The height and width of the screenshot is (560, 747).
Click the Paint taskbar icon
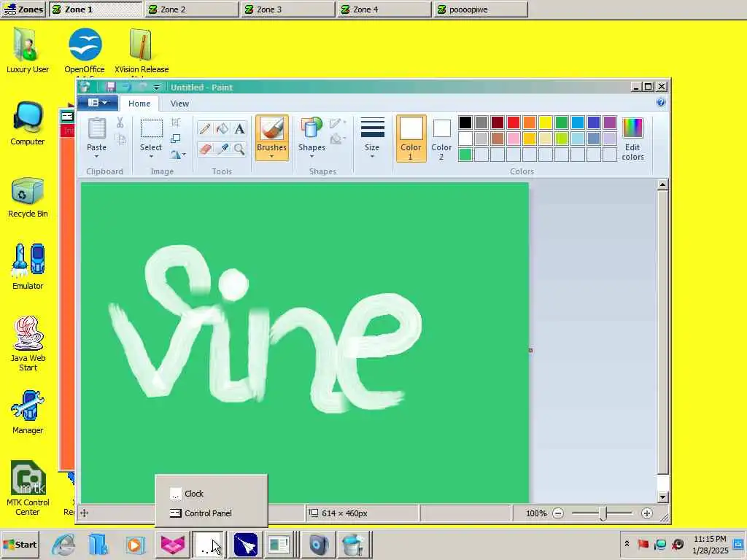click(354, 545)
